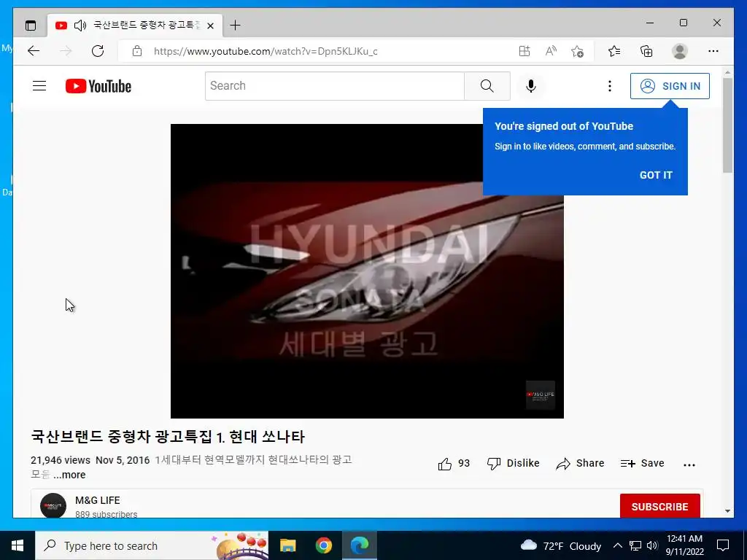
Task: Click the search magnifier button
Action: tap(487, 86)
